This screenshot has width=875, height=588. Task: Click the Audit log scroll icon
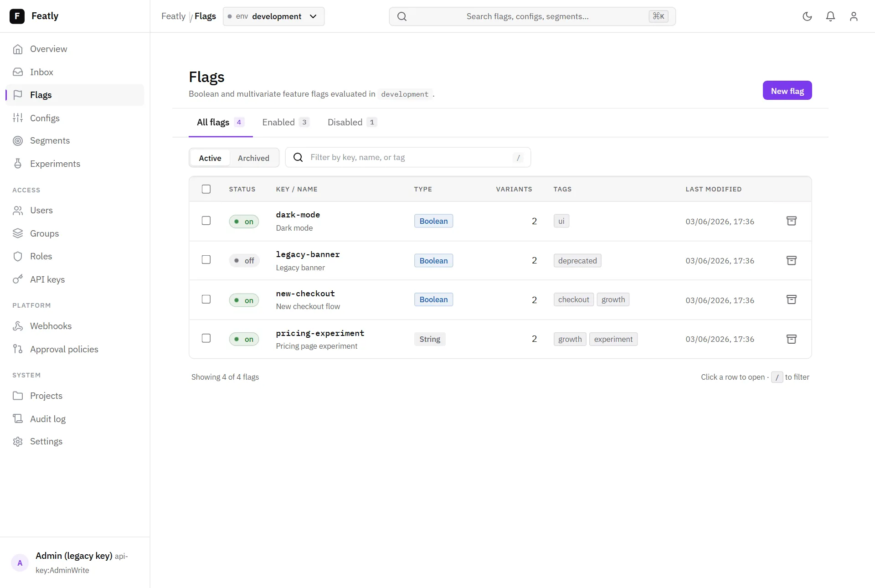(x=18, y=419)
